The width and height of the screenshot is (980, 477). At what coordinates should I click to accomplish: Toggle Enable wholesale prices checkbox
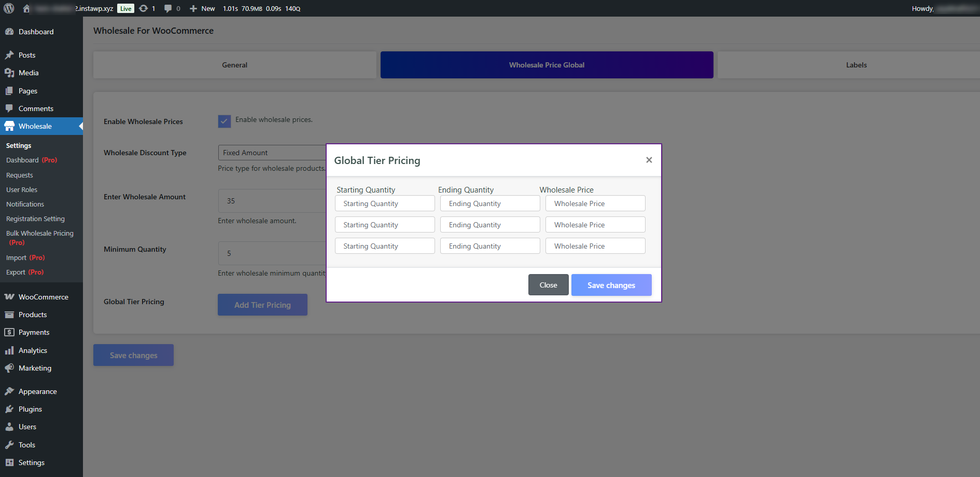(x=225, y=121)
